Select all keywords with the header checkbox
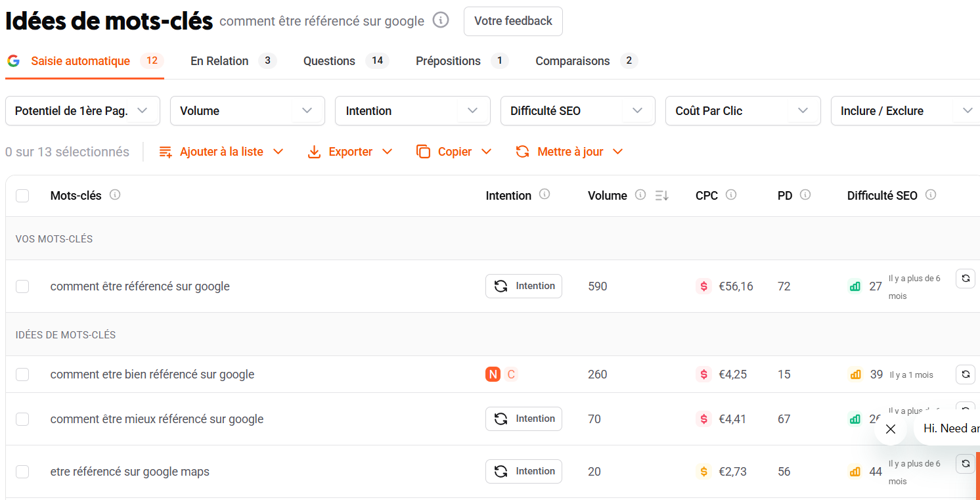The height and width of the screenshot is (500, 980). pyautogui.click(x=22, y=195)
